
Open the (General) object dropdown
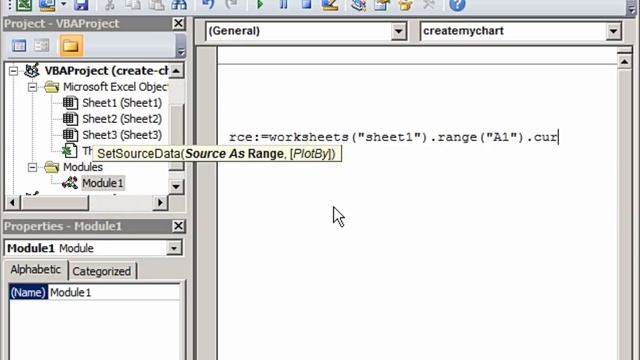pyautogui.click(x=398, y=31)
